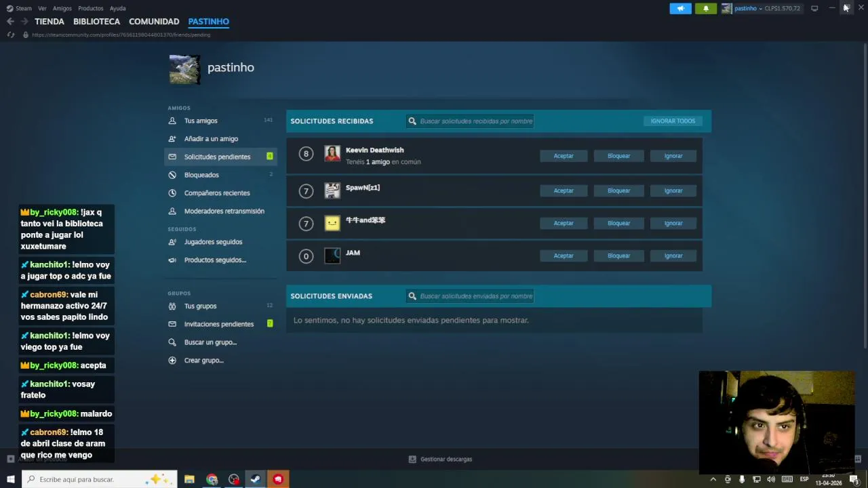
Task: Open the PASTINHO profile tab
Action: pyautogui.click(x=208, y=22)
